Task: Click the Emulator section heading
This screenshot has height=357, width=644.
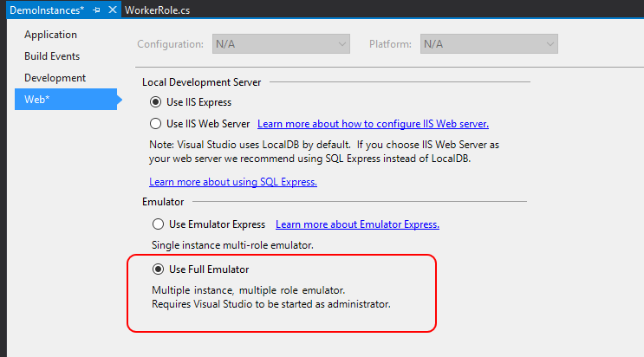Action: (163, 202)
